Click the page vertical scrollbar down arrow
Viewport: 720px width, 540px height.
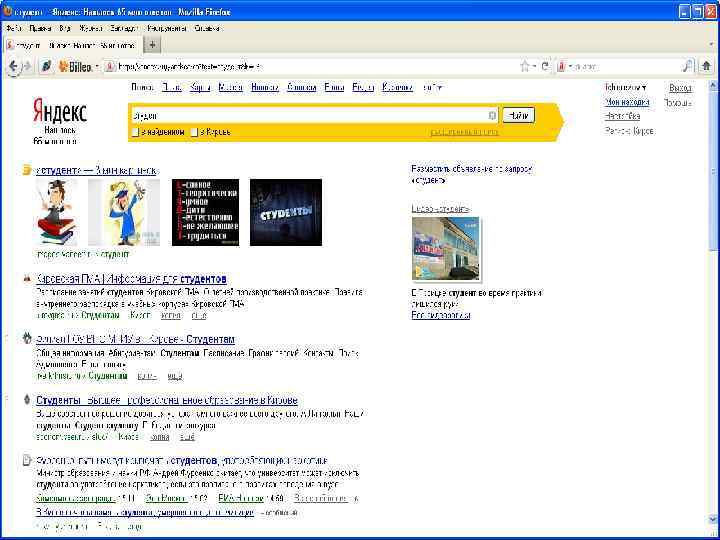click(x=714, y=519)
